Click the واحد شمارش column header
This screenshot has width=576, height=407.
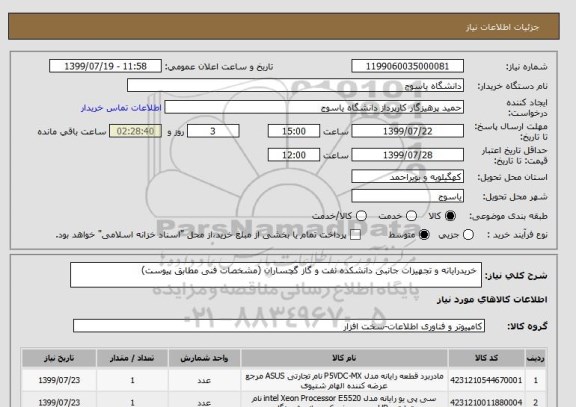pos(204,358)
